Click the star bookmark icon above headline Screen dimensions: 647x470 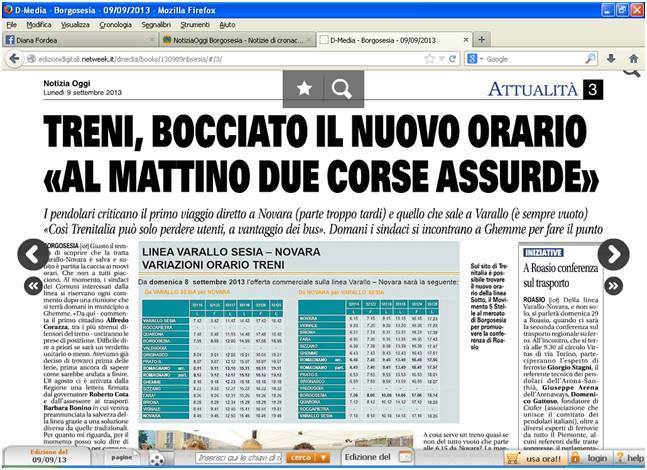click(x=304, y=90)
